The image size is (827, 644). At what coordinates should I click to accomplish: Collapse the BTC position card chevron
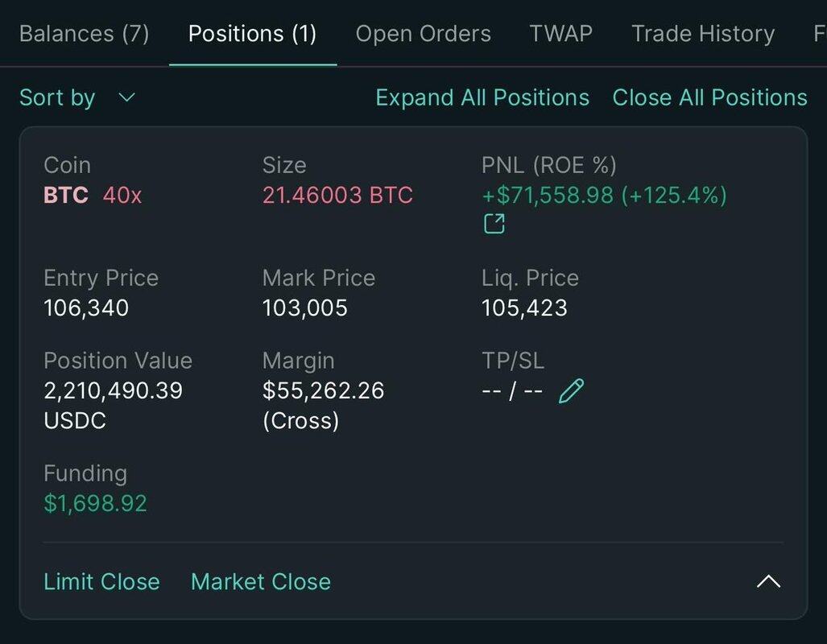pyautogui.click(x=768, y=581)
